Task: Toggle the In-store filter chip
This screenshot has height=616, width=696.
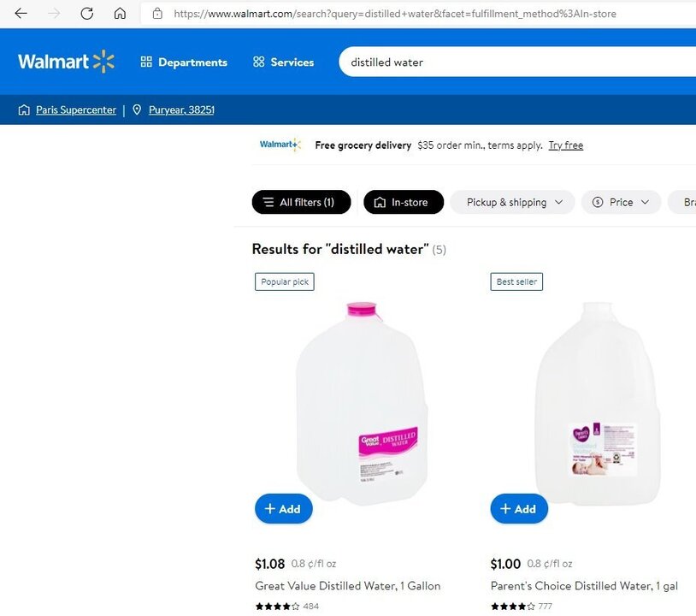Action: [403, 202]
